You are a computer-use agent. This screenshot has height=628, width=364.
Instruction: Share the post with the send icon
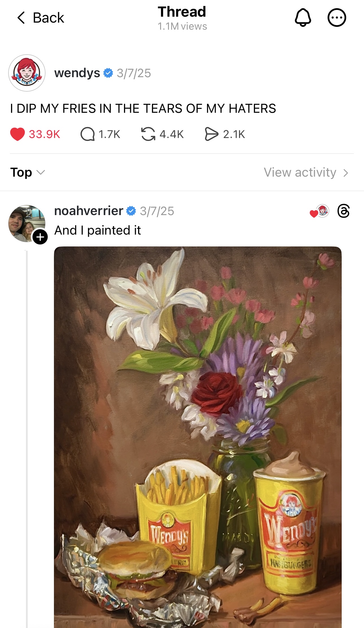212,134
